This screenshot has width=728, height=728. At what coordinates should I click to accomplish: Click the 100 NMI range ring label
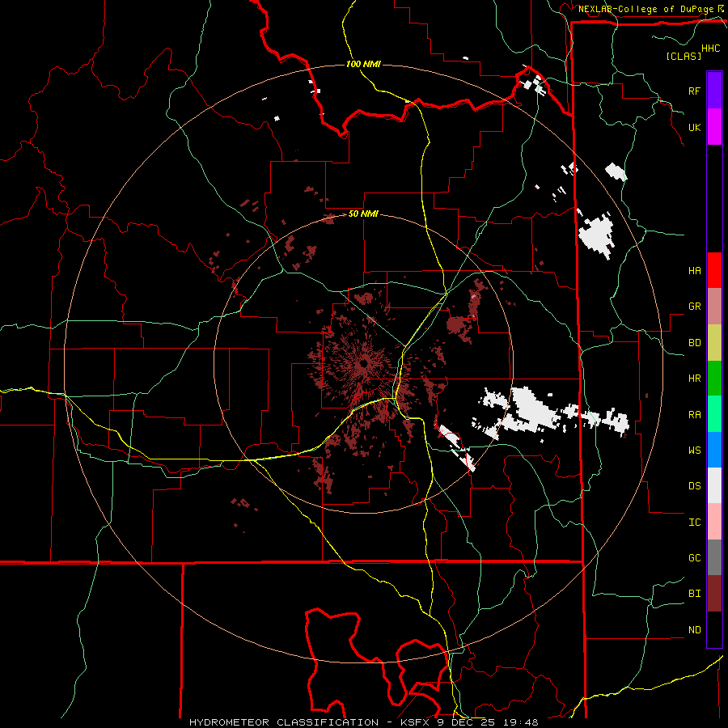click(x=363, y=64)
